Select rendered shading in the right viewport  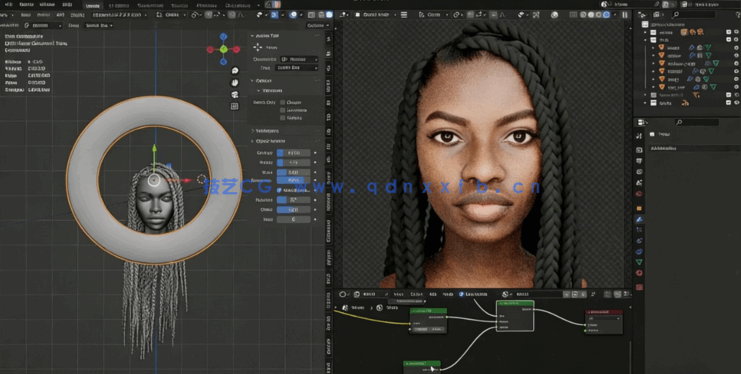coord(606,15)
